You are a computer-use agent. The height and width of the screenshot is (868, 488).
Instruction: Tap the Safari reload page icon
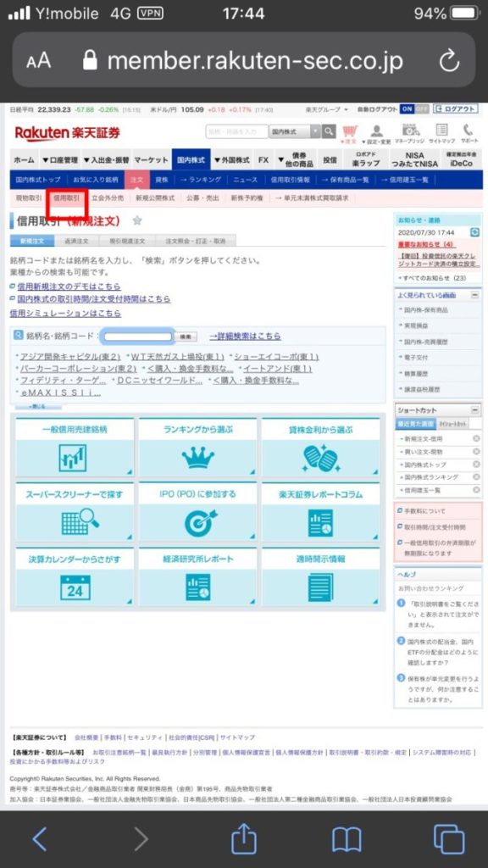tap(449, 61)
